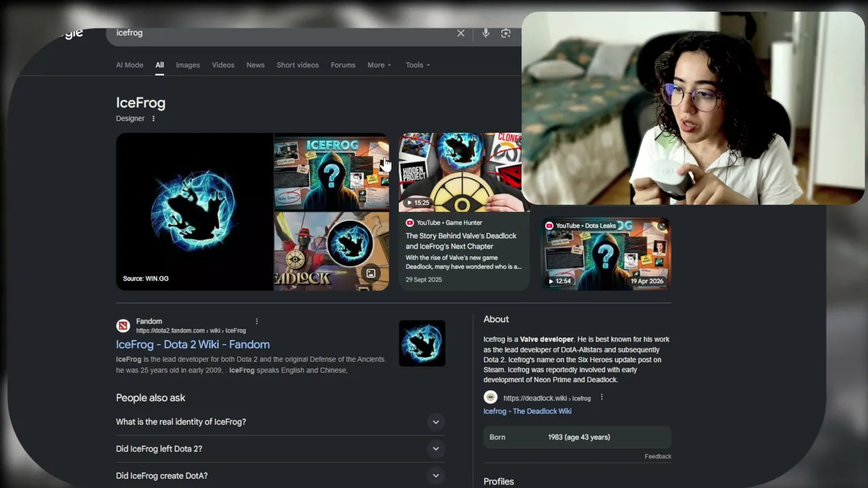Viewport: 868px width, 488px height.
Task: Open "The Story Behind Valve's Deadlock" video title
Action: coord(461,241)
